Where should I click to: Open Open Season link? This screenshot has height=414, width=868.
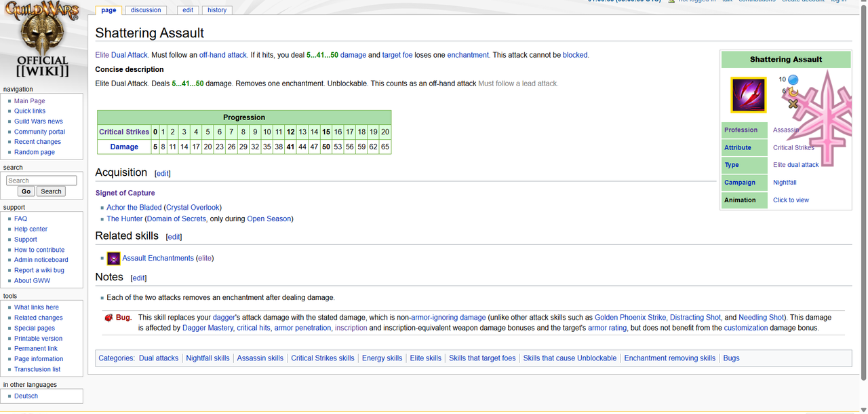[x=269, y=219]
